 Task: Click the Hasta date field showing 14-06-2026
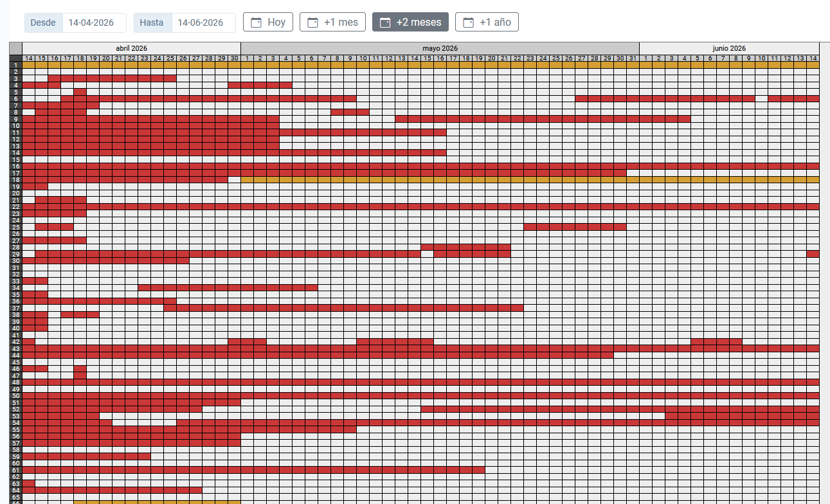(x=203, y=22)
